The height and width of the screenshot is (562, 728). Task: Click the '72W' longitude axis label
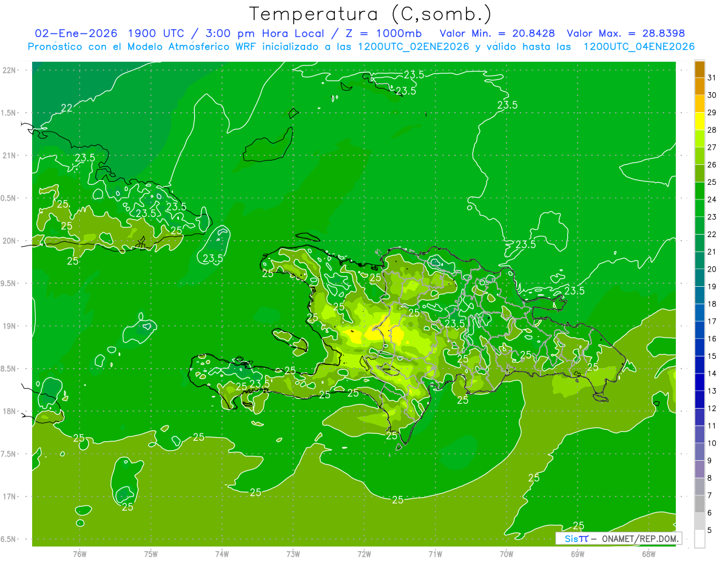tap(364, 554)
